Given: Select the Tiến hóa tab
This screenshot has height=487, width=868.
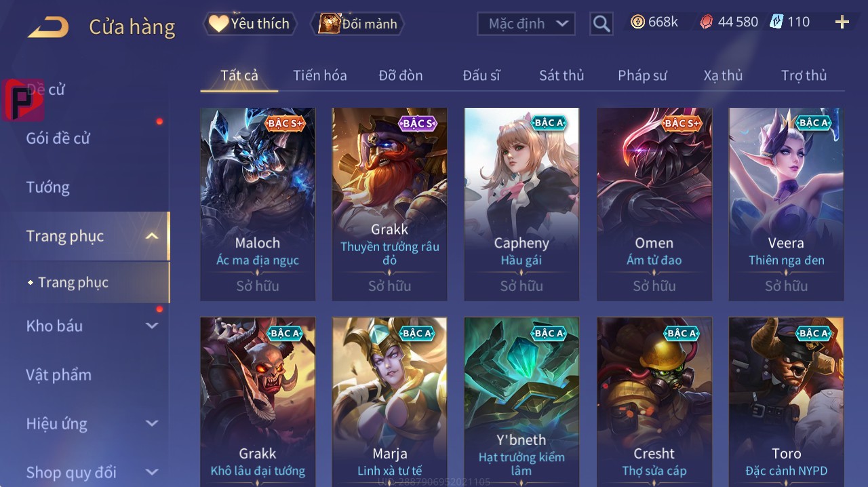Looking at the screenshot, I should [319, 75].
